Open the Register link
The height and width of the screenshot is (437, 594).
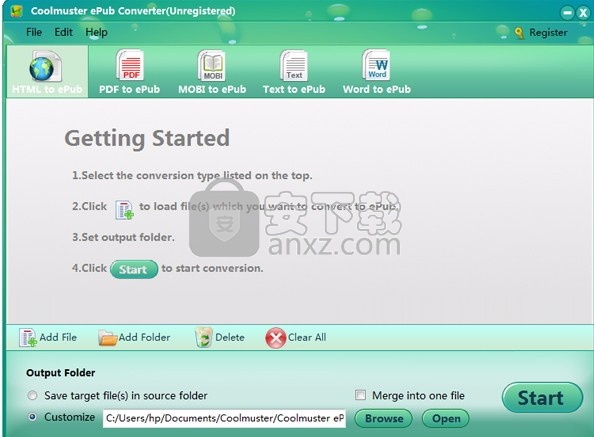point(548,33)
